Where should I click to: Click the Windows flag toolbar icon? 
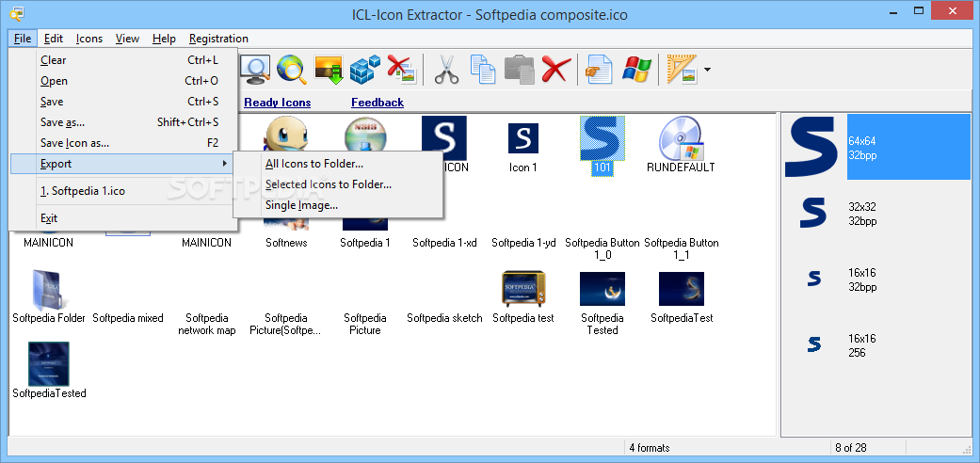tap(637, 69)
